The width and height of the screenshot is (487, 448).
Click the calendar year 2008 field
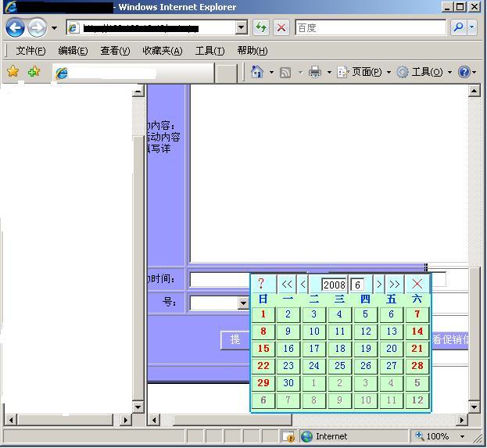coord(334,285)
